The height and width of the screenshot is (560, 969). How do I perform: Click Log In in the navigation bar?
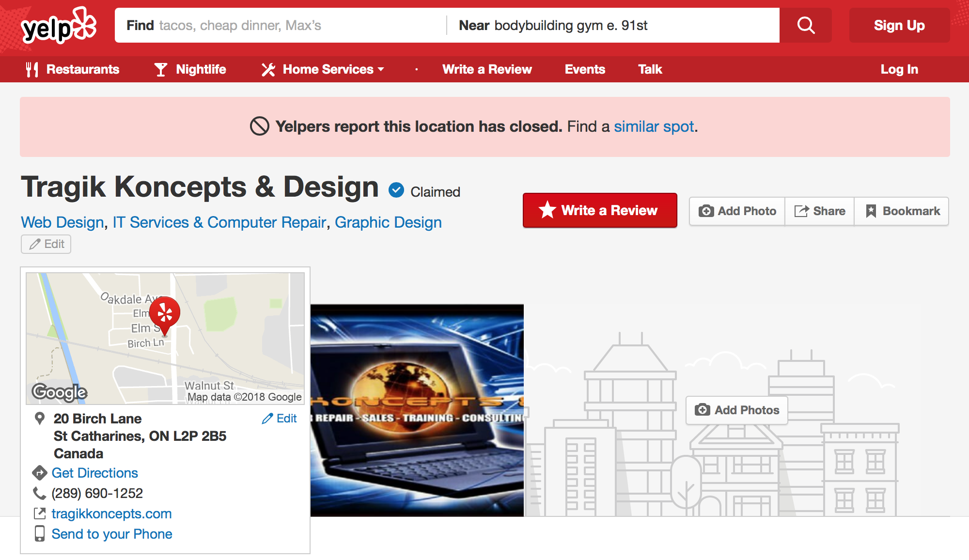(x=899, y=69)
